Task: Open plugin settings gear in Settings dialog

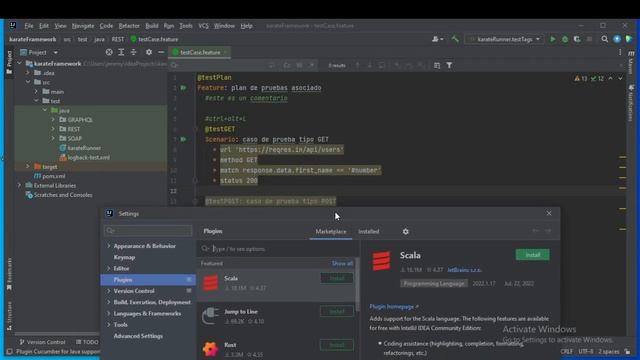Action: point(405,231)
